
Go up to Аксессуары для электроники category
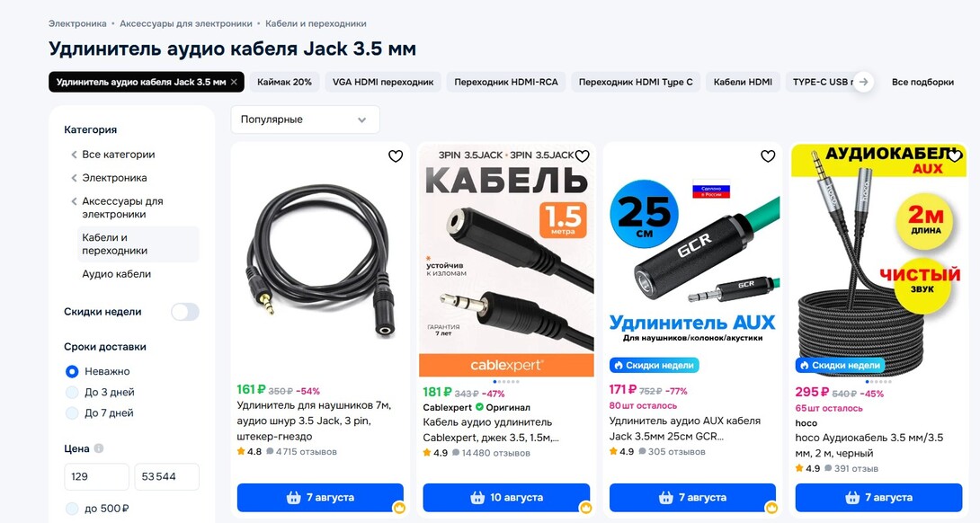pos(122,208)
